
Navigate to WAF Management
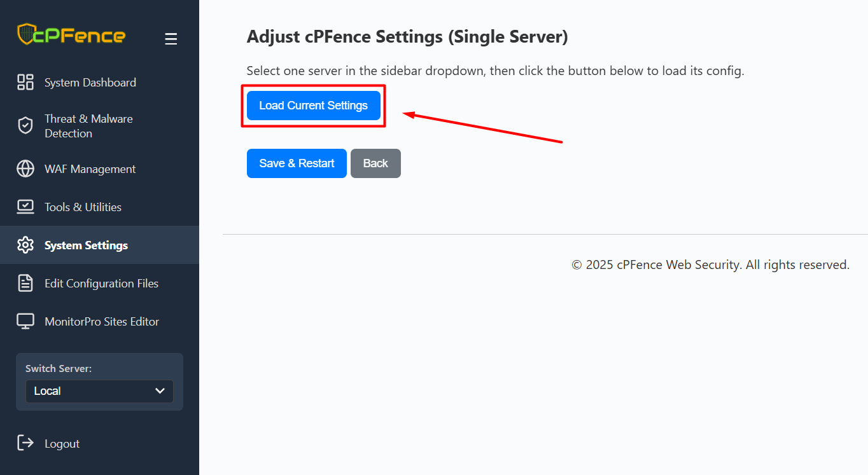(90, 169)
